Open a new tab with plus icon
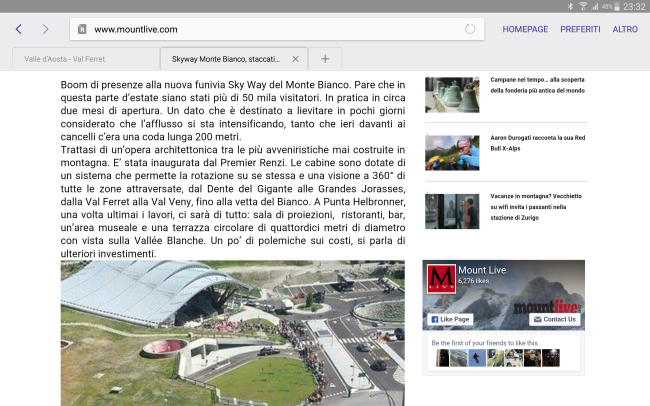The height and width of the screenshot is (406, 650). point(325,58)
